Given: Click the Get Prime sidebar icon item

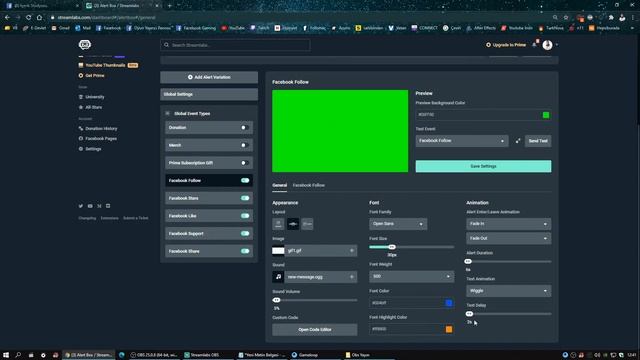Looking at the screenshot, I should 91,76.
